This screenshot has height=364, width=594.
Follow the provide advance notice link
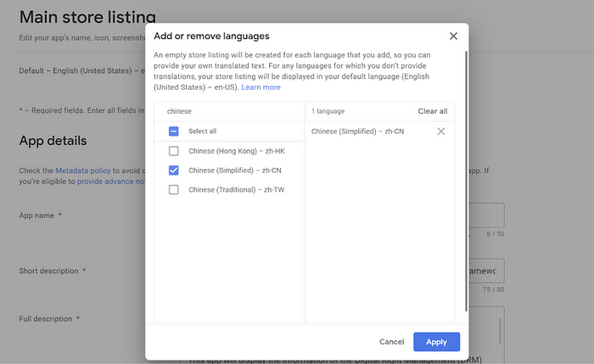click(110, 181)
